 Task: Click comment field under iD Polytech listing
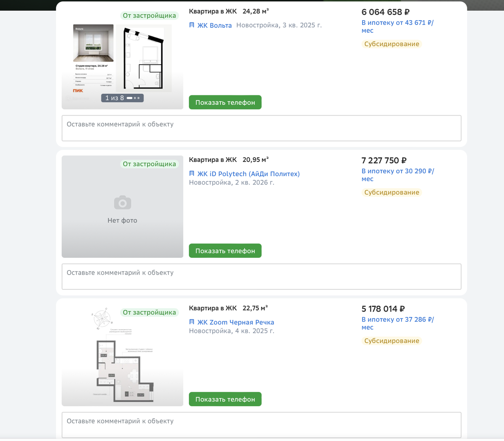click(261, 277)
